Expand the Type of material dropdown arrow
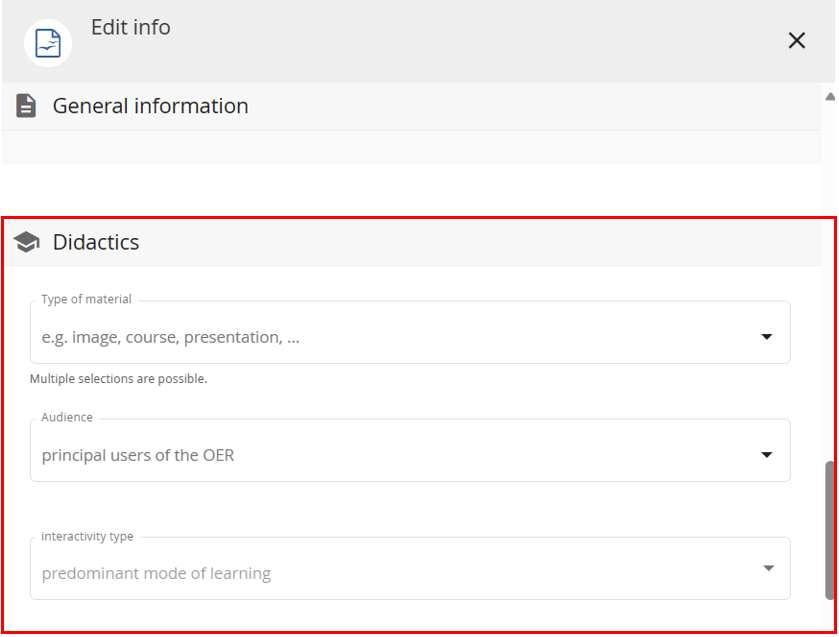The width and height of the screenshot is (839, 637). tap(767, 337)
